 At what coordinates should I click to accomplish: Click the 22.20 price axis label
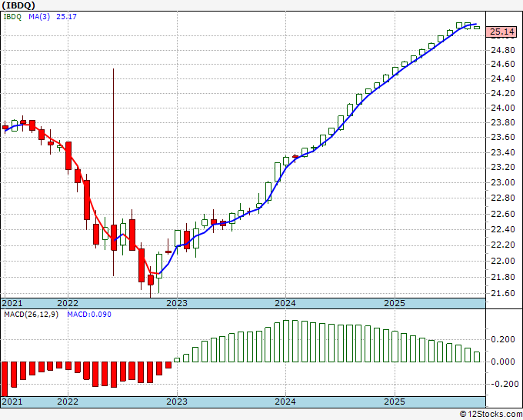[x=503, y=245]
